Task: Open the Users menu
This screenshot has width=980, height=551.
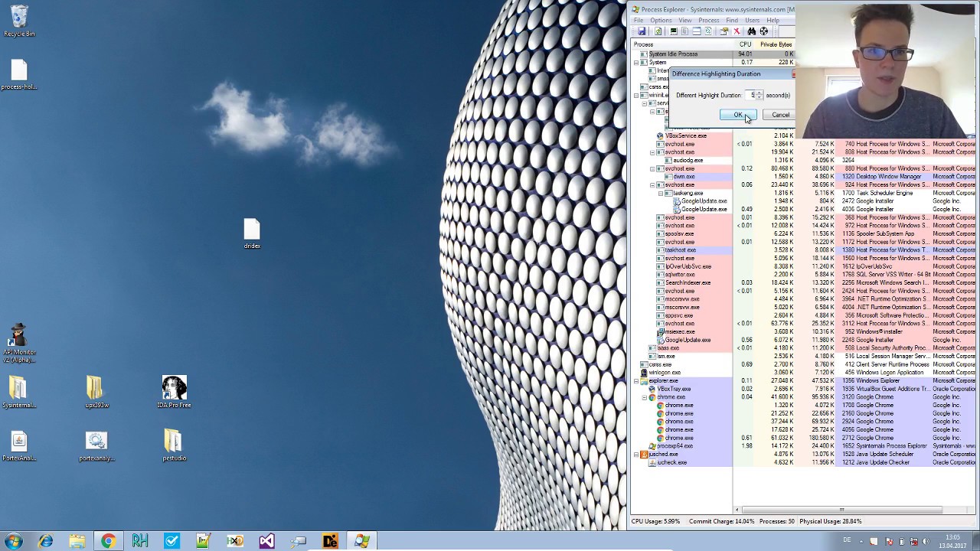Action: (753, 21)
